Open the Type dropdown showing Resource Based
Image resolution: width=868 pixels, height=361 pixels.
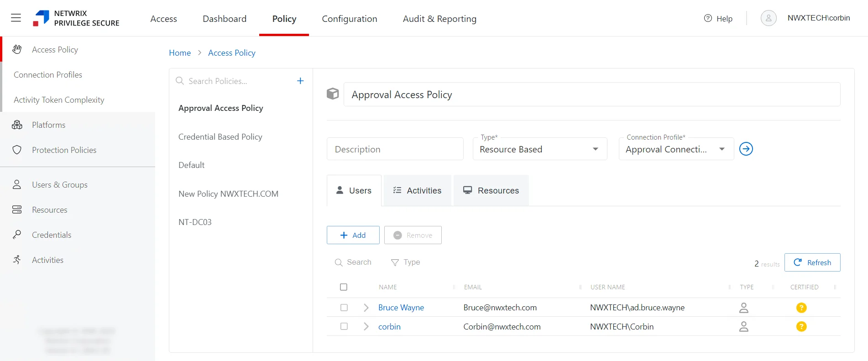click(x=540, y=149)
